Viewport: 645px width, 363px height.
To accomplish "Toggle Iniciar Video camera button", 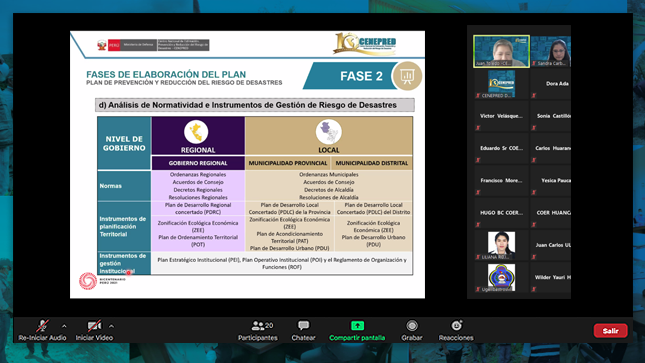I will [94, 326].
